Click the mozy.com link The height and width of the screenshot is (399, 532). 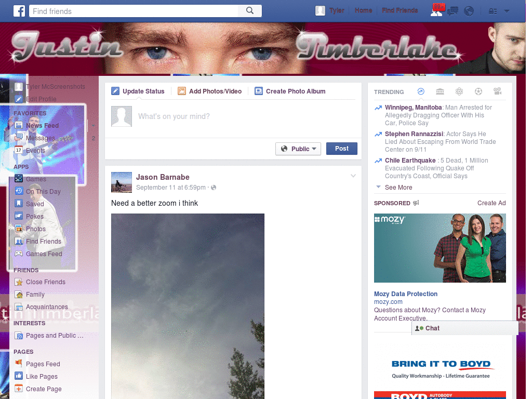click(x=388, y=302)
